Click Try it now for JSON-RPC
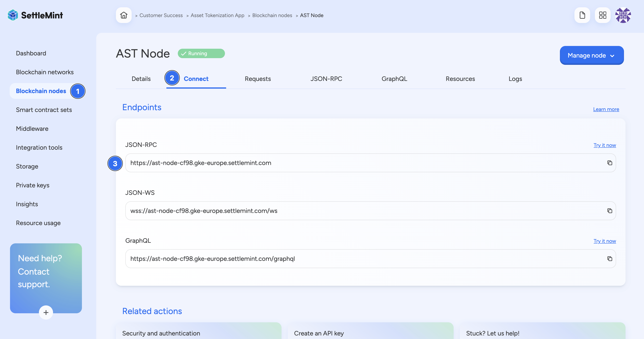 pyautogui.click(x=605, y=145)
